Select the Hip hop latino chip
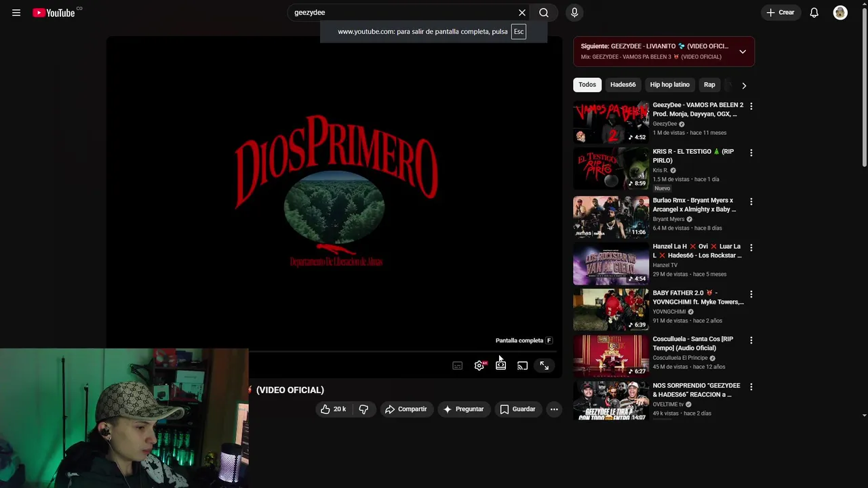The width and height of the screenshot is (868, 488). (669, 85)
